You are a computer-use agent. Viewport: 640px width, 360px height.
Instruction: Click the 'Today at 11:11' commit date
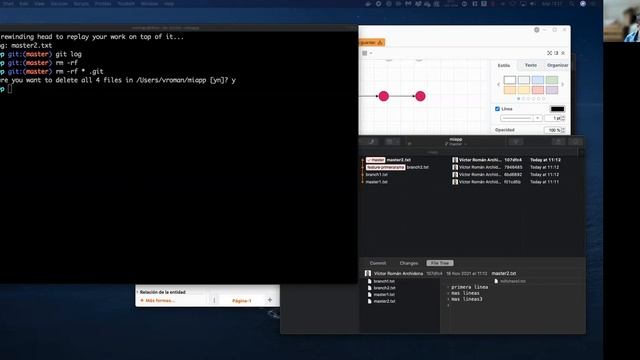544,182
